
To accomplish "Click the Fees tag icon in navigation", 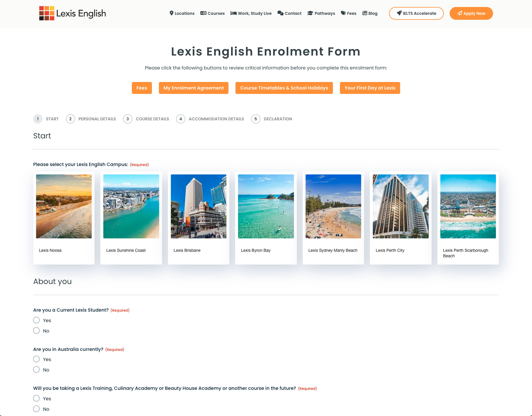I will pyautogui.click(x=343, y=13).
